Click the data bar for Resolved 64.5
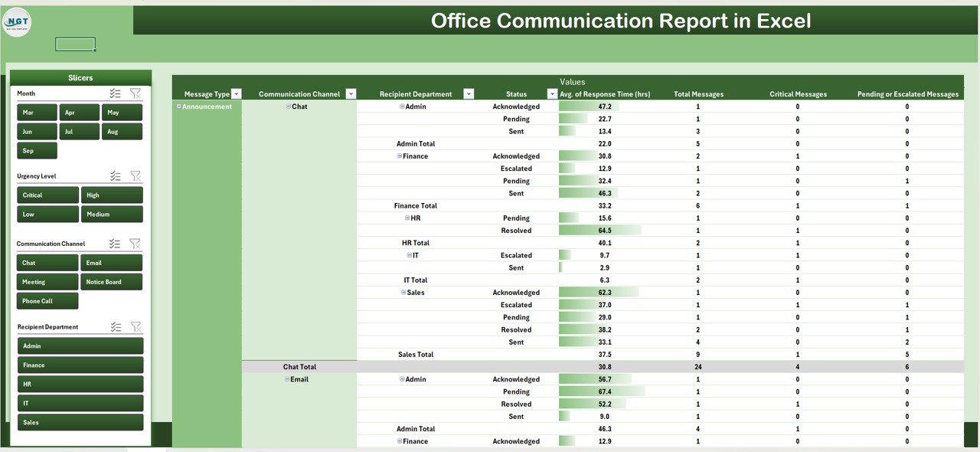The height and width of the screenshot is (452, 980). pos(599,231)
